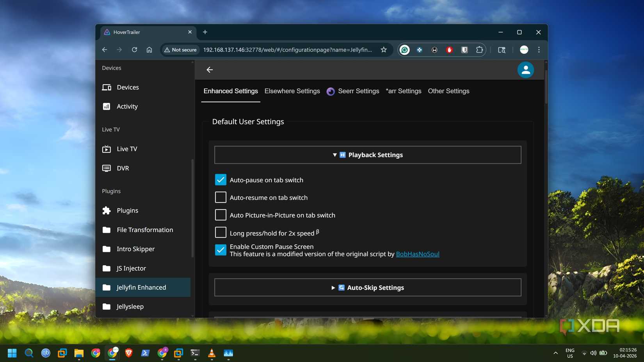This screenshot has width=644, height=362.
Task: Open the Grammarly extension icon
Action: point(405,50)
